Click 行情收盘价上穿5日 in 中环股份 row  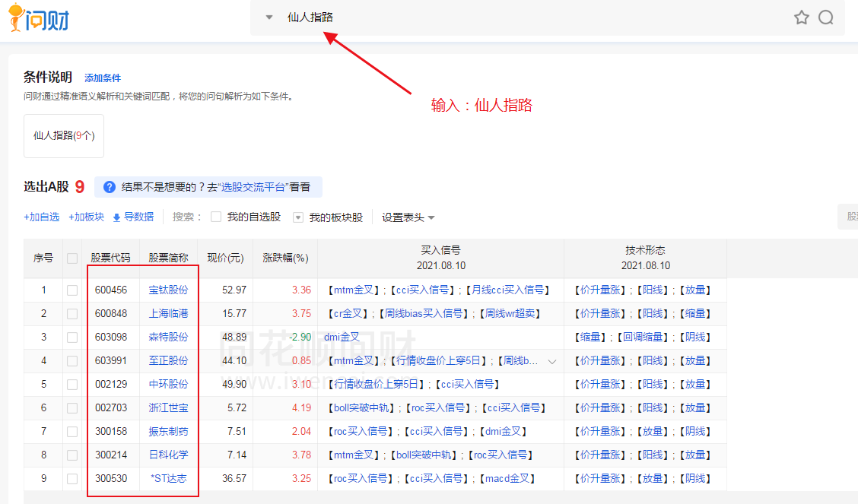[x=376, y=384]
